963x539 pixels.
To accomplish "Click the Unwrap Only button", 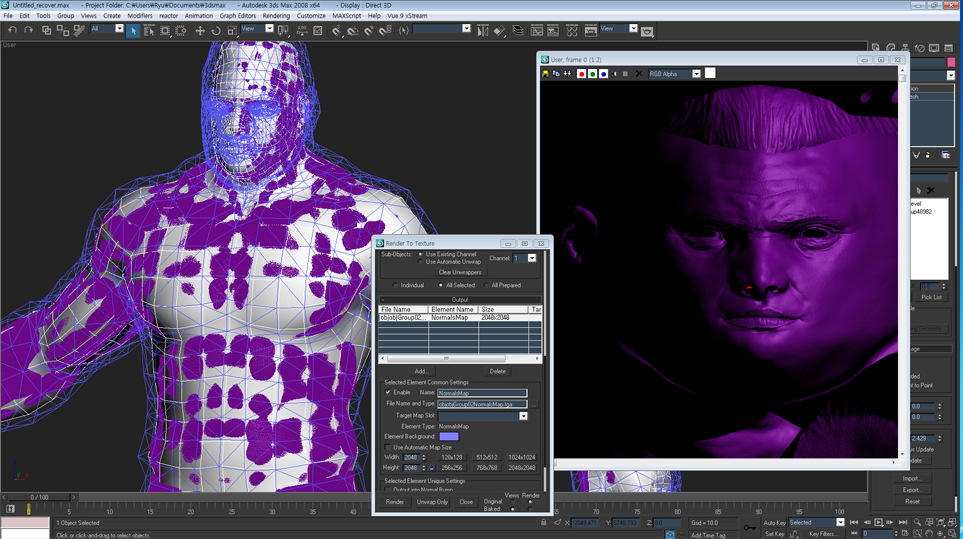I will click(432, 502).
